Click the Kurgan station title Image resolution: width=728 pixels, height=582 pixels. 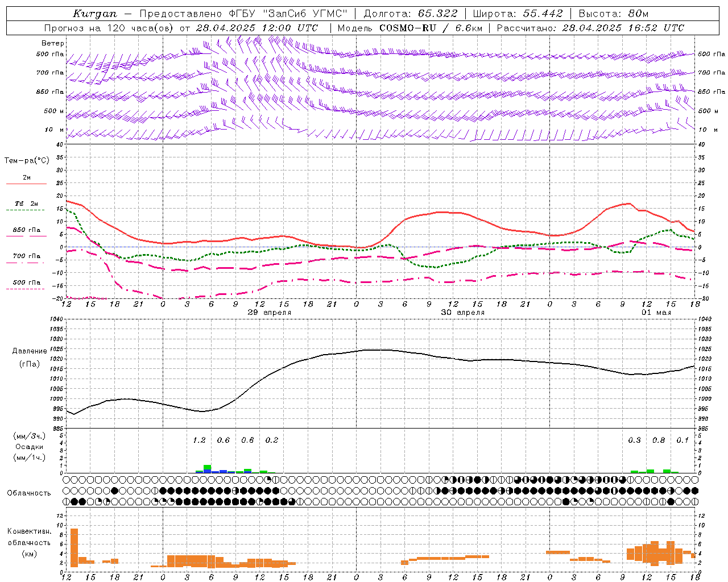pyautogui.click(x=95, y=14)
